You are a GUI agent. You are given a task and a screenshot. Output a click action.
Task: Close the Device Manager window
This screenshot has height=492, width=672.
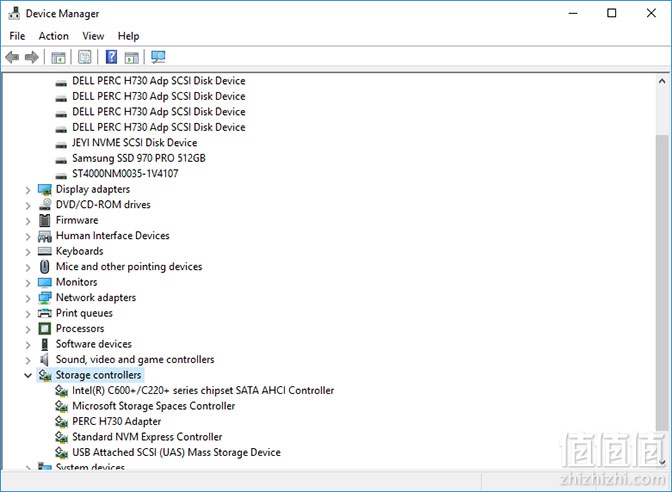651,14
